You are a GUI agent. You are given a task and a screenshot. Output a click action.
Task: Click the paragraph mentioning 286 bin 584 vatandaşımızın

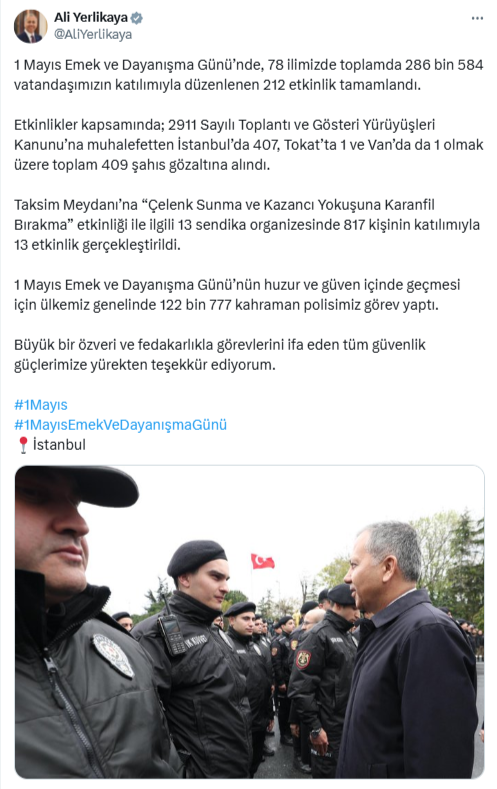pyautogui.click(x=248, y=74)
